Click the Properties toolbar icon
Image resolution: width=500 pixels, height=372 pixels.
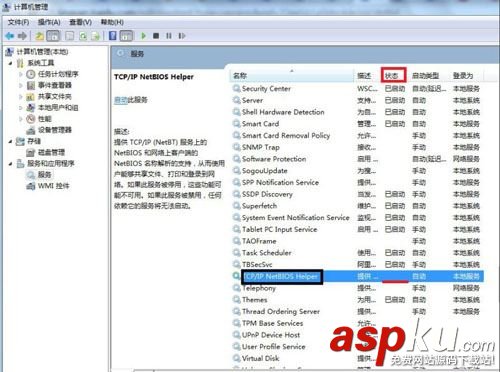tap(70, 36)
